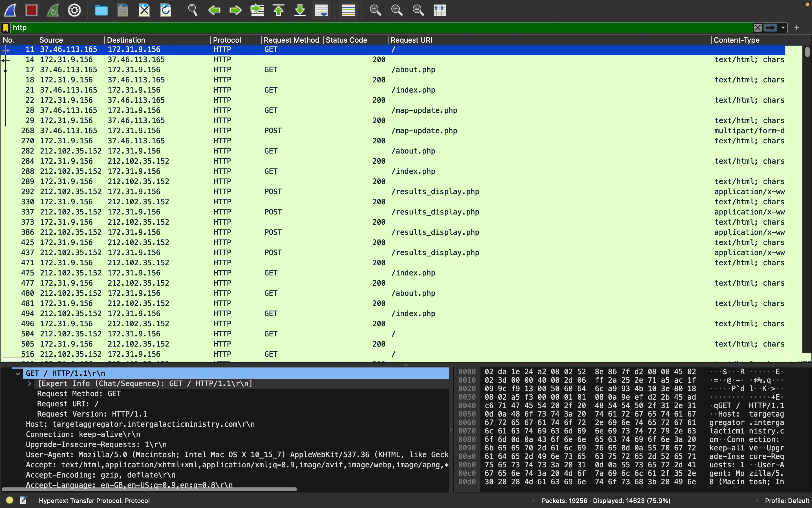
Task: Click Profile: Default in status bar
Action: click(x=787, y=501)
